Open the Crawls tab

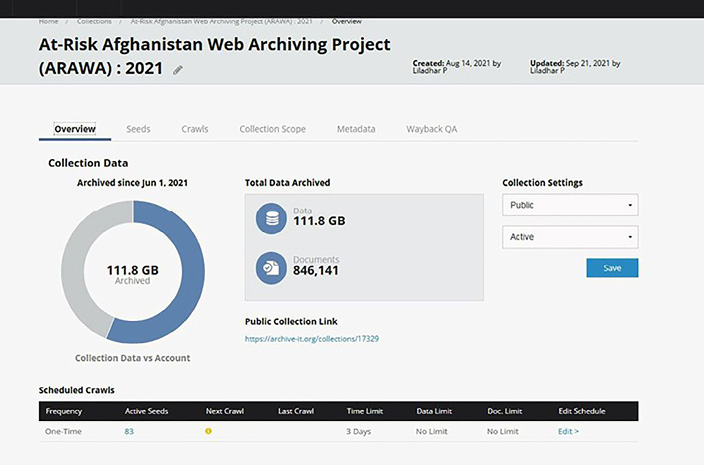click(x=195, y=129)
